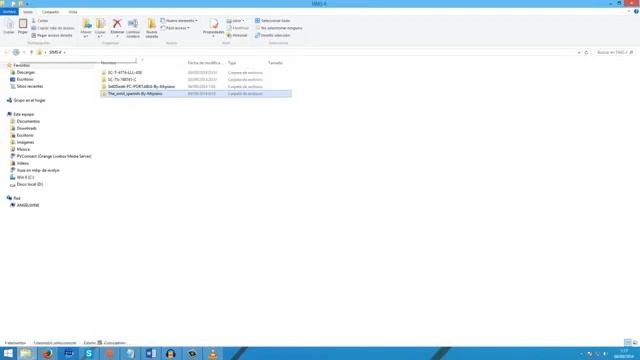Click Cortar in the ribbon
The height and width of the screenshot is (360, 640).
pyautogui.click(x=40, y=21)
